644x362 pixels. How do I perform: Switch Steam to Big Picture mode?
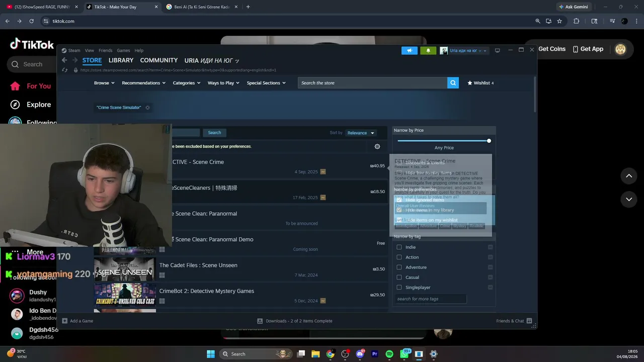click(498, 50)
